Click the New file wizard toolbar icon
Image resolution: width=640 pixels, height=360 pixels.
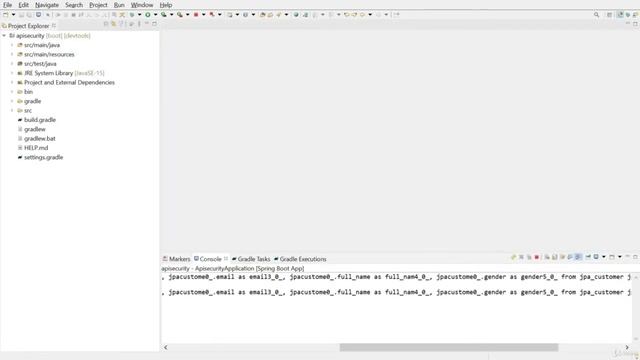click(x=5, y=15)
